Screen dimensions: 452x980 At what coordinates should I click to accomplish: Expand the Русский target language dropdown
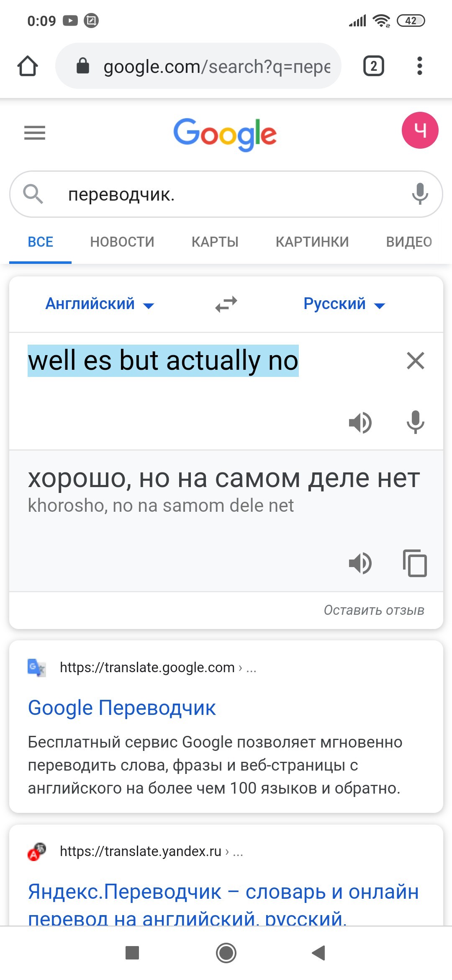(x=344, y=304)
